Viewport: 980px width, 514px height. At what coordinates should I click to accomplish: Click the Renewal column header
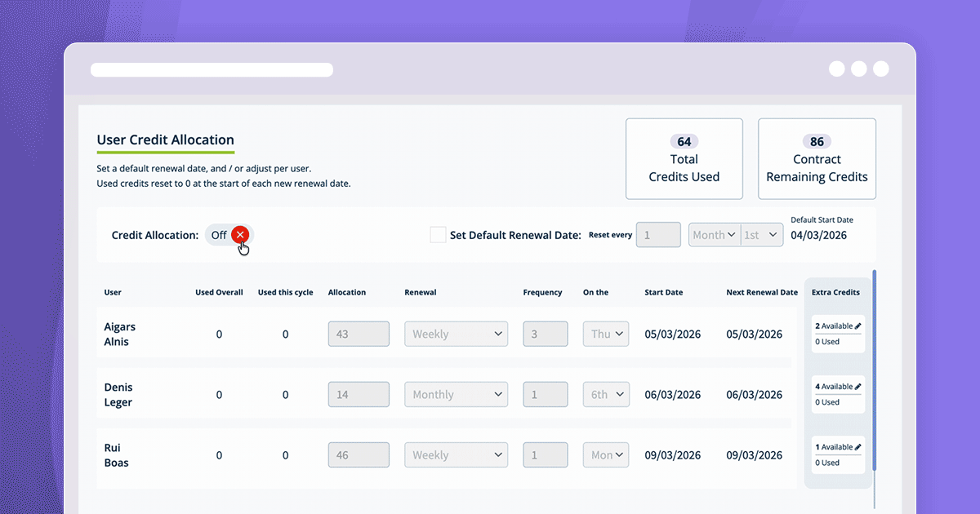pos(421,292)
